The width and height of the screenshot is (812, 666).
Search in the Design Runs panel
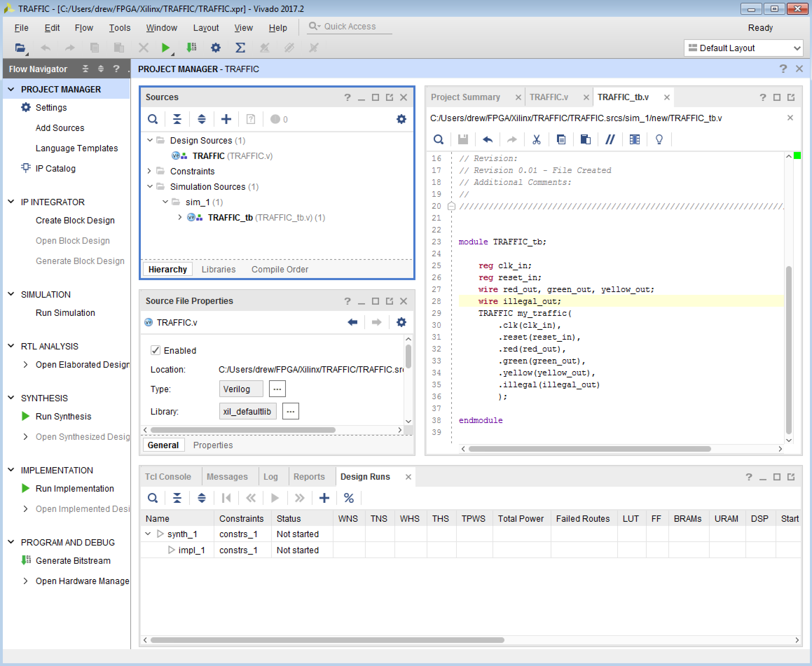click(x=153, y=498)
